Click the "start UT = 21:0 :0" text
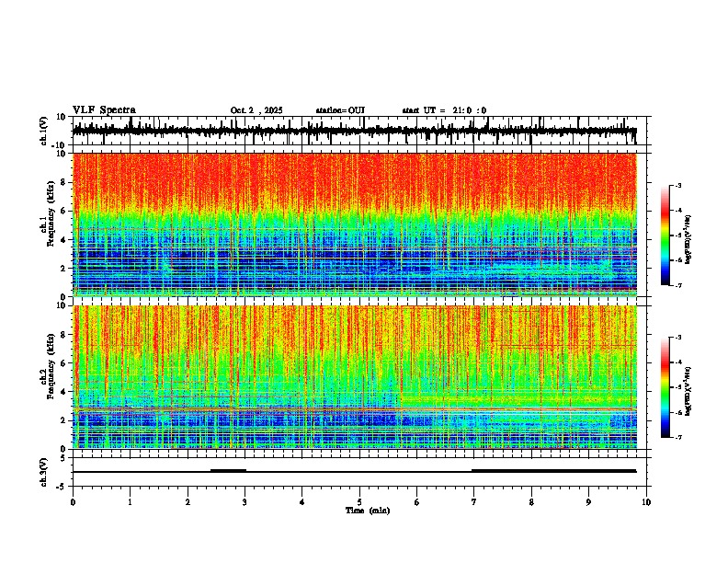This screenshot has height=563, width=728. [x=444, y=110]
